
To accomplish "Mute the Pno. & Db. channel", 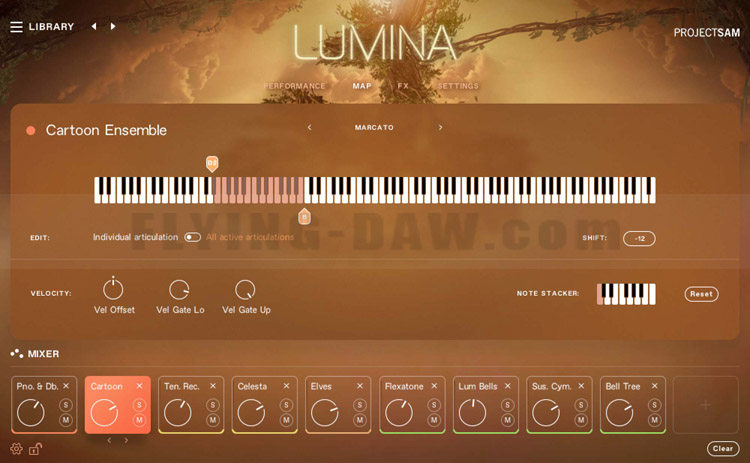I will tap(66, 420).
